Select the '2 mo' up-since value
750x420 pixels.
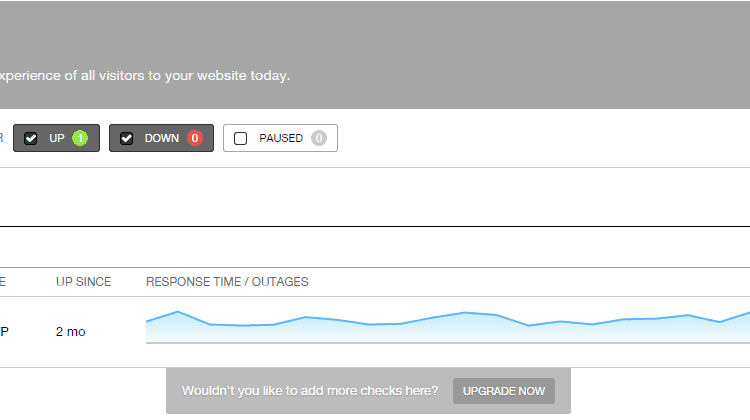(70, 332)
